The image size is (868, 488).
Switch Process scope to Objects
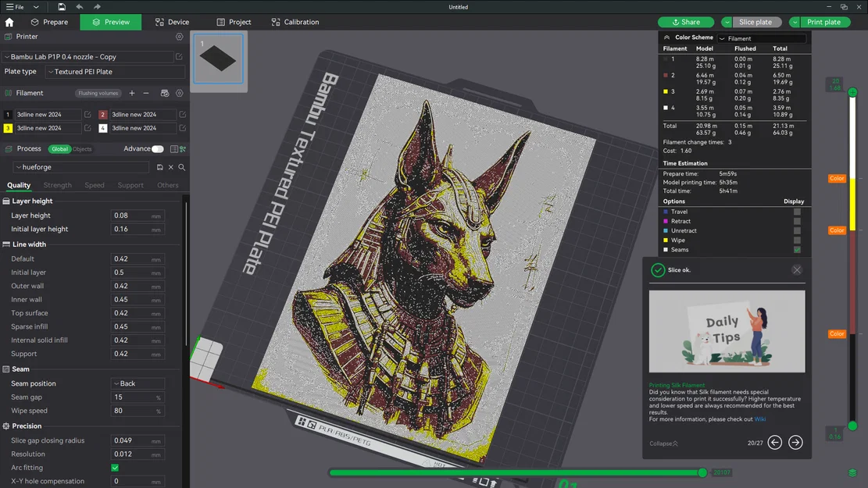(x=82, y=149)
